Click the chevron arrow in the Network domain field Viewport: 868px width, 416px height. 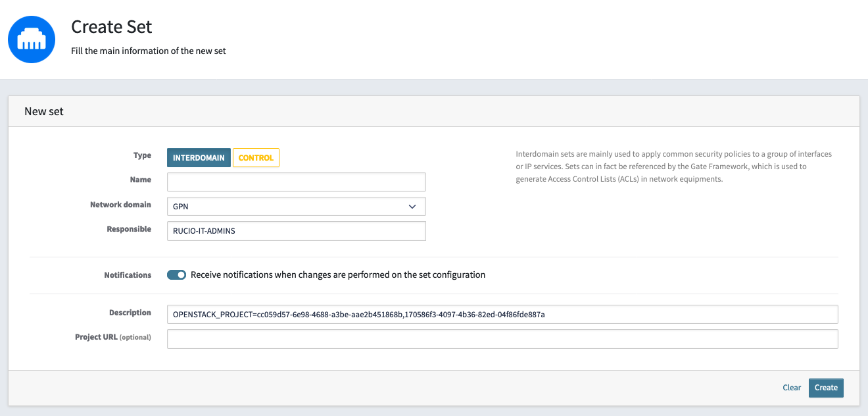[x=412, y=207]
